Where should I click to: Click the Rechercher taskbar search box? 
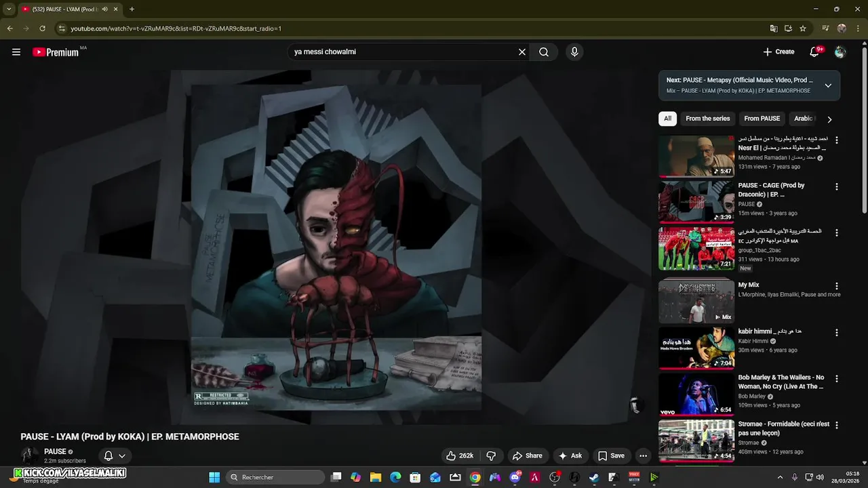pyautogui.click(x=274, y=477)
